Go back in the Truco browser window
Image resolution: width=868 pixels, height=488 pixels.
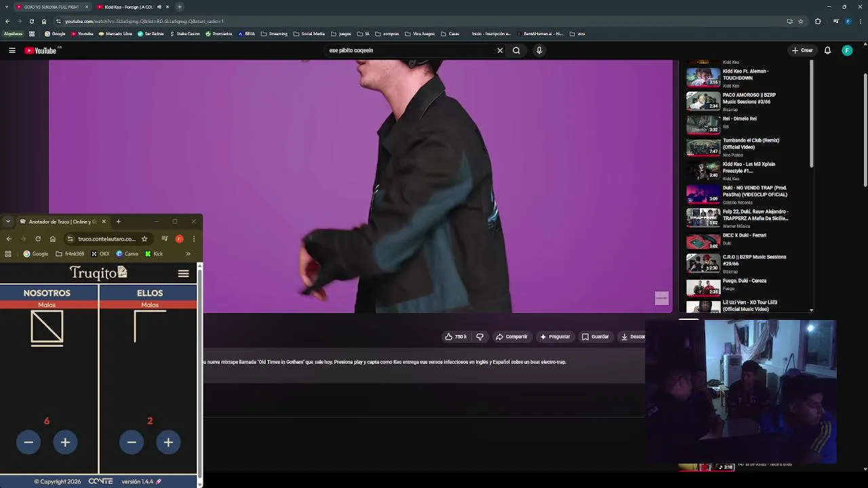click(9, 239)
